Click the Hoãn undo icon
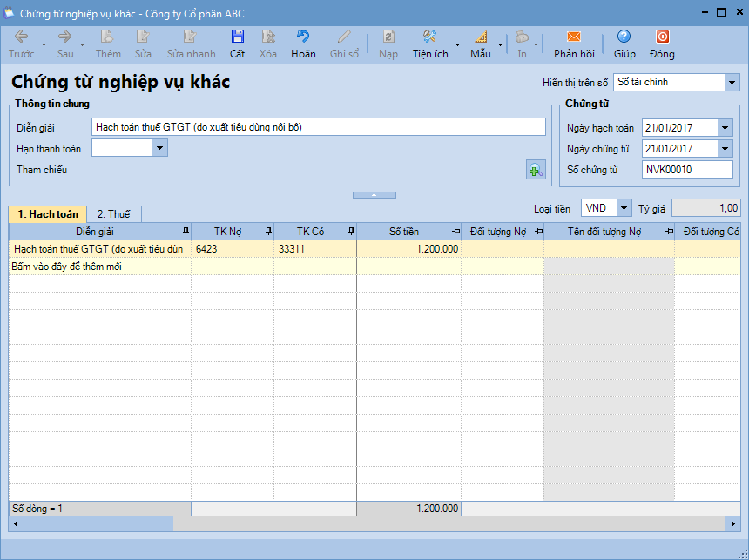This screenshot has width=749, height=560. 303,37
